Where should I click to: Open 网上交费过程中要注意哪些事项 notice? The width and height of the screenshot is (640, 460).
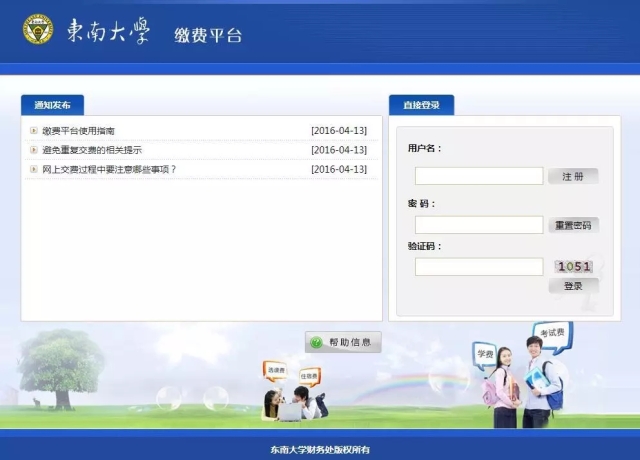(109, 169)
